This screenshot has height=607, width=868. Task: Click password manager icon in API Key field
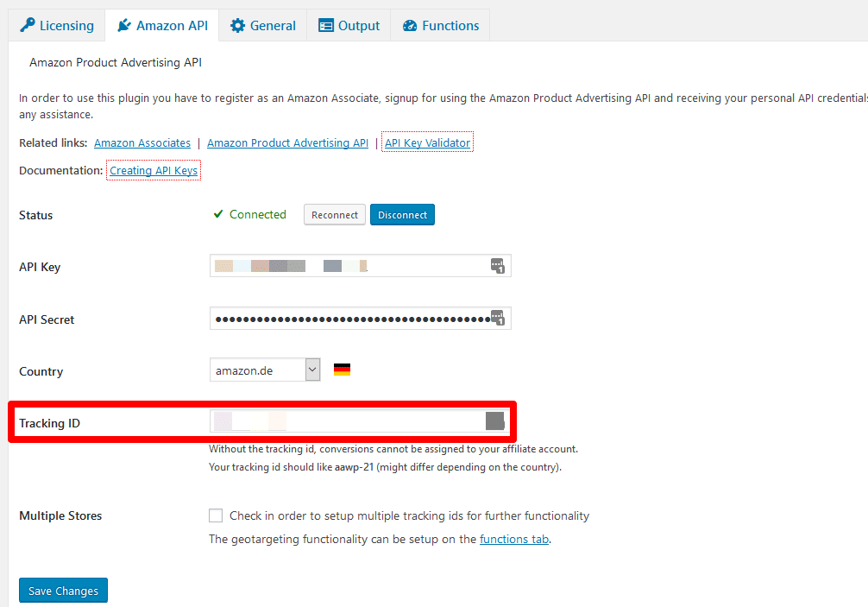coord(497,266)
